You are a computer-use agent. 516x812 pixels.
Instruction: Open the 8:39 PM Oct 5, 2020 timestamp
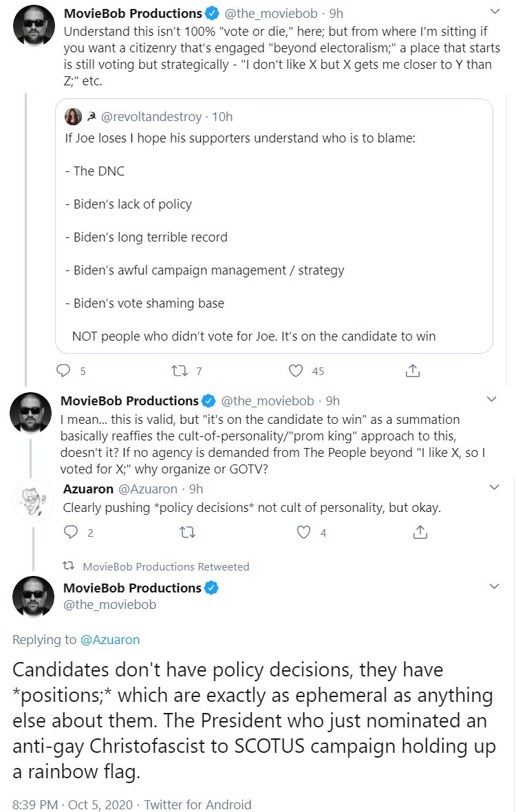[72, 804]
